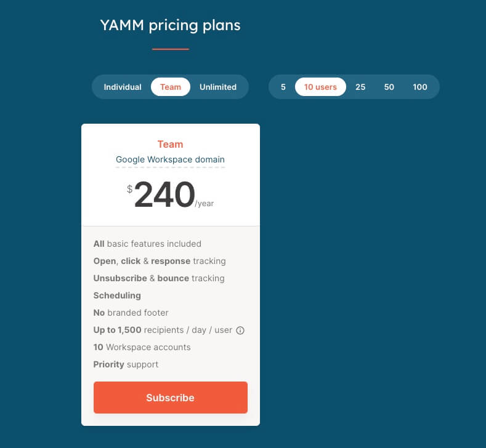Choose the 5 users option
486x448 pixels.
coord(283,87)
